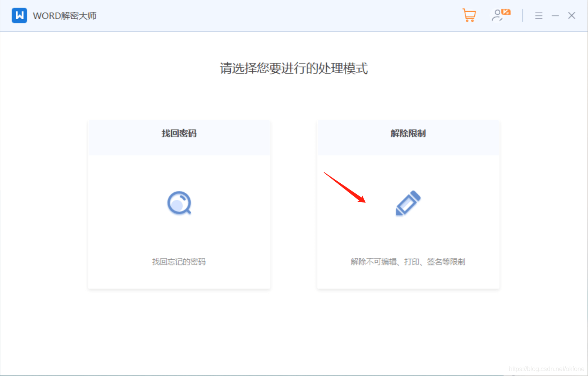Click blank space between the two mode cards

(294, 204)
